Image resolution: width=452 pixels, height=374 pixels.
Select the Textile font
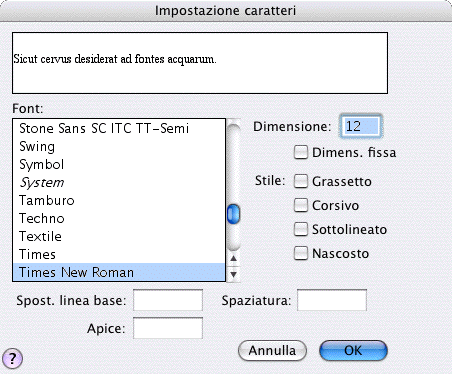point(119,236)
